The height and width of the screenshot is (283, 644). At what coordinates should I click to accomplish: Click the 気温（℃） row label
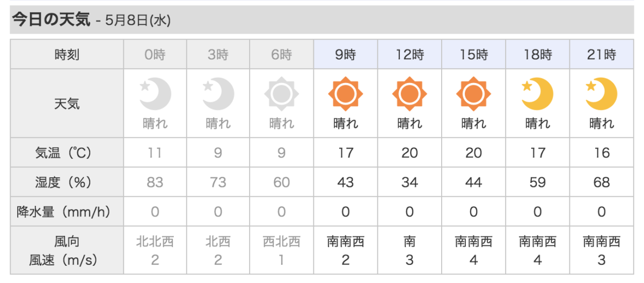[x=67, y=153]
